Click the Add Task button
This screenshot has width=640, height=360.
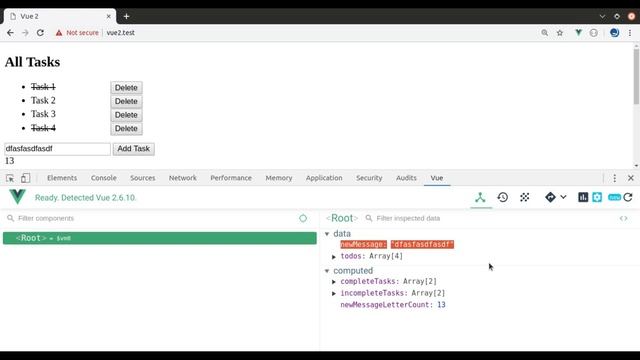click(x=133, y=149)
